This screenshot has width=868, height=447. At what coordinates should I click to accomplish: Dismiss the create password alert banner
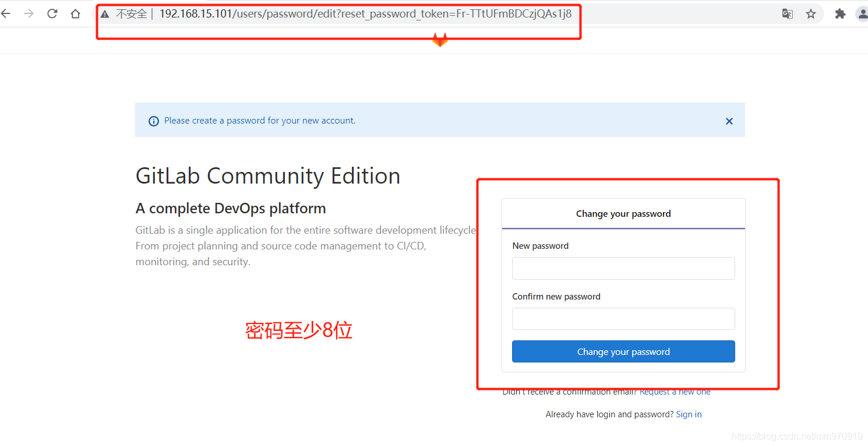coord(729,121)
